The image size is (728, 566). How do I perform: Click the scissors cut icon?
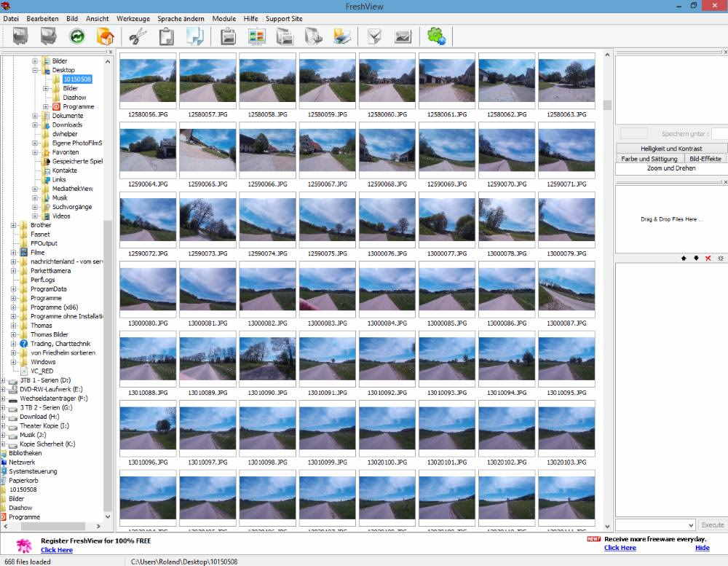[x=138, y=36]
